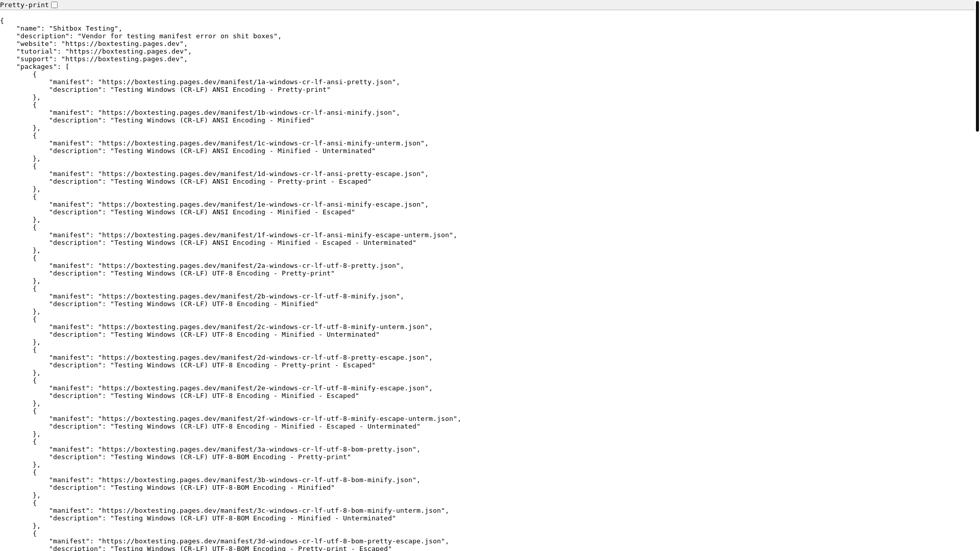The height and width of the screenshot is (551, 980).
Task: Click the "website" URL line
Action: (x=102, y=44)
